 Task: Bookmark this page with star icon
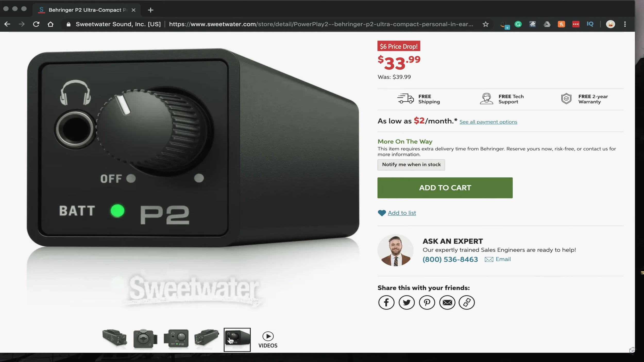coord(486,24)
